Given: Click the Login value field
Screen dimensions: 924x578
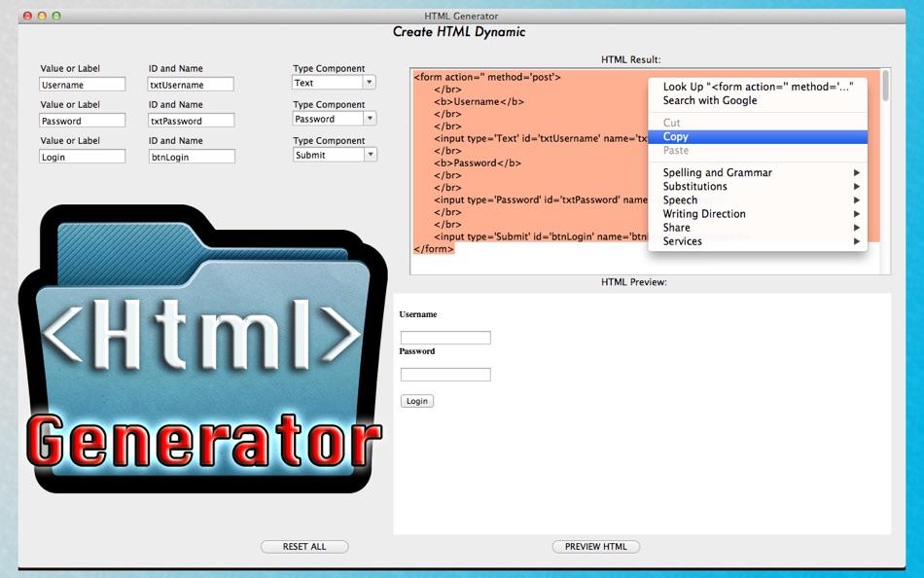Looking at the screenshot, I should pos(83,157).
